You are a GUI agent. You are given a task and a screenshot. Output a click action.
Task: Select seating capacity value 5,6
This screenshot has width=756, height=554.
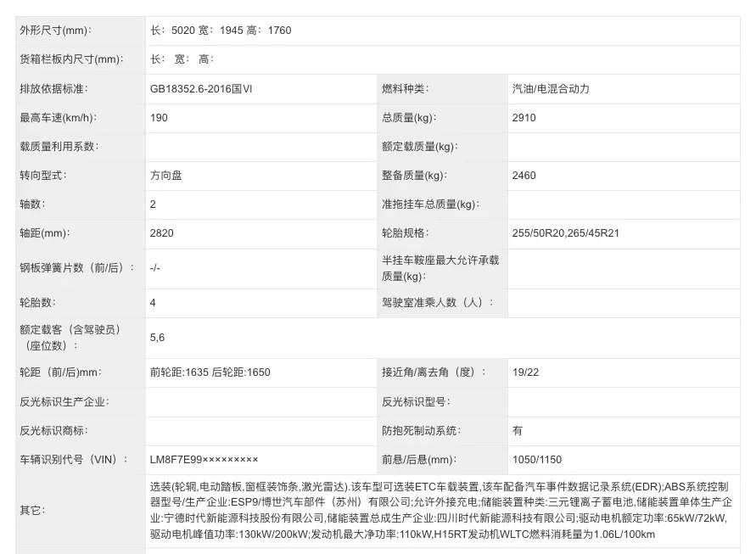(157, 338)
